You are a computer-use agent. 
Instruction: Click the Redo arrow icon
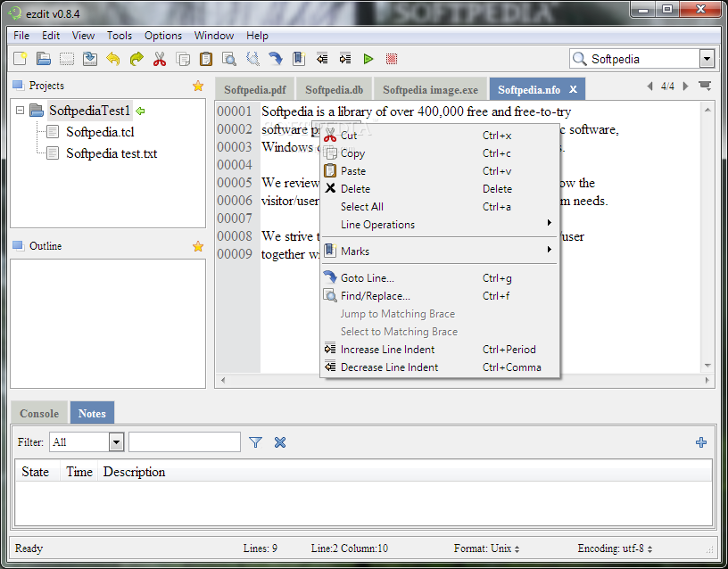tap(136, 59)
